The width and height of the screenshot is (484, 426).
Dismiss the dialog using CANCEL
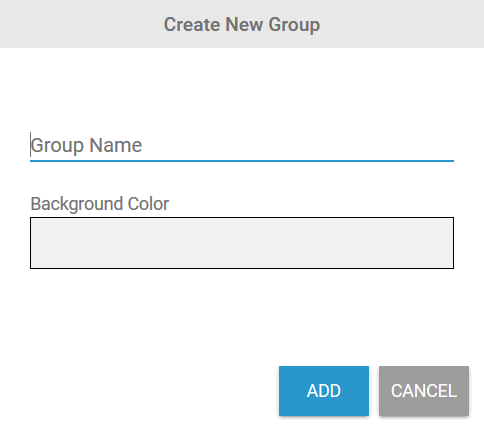[424, 391]
